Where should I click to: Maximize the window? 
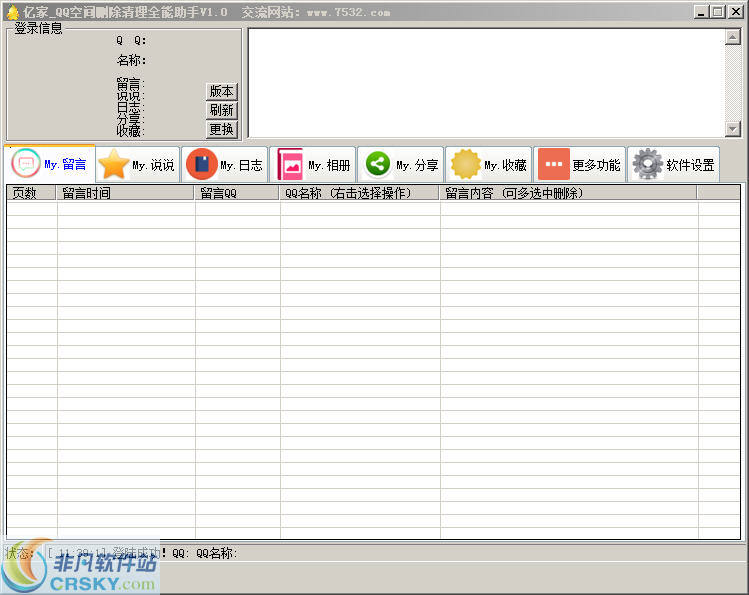[x=717, y=11]
